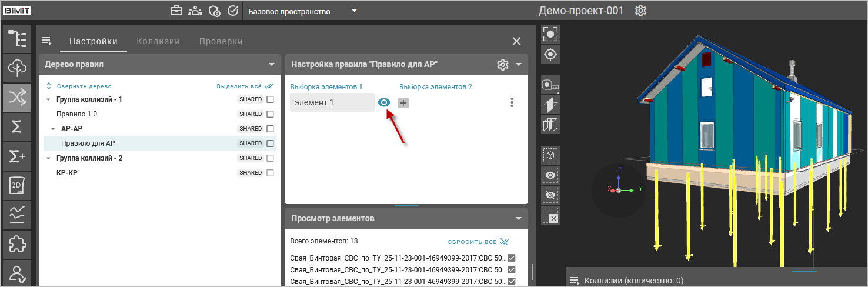Open project settings gear next to Демо-проект-001

click(641, 11)
